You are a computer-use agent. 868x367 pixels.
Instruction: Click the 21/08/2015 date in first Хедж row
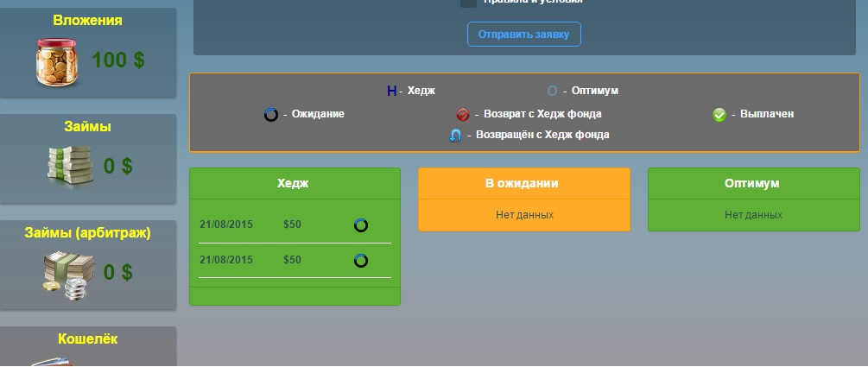coord(226,225)
